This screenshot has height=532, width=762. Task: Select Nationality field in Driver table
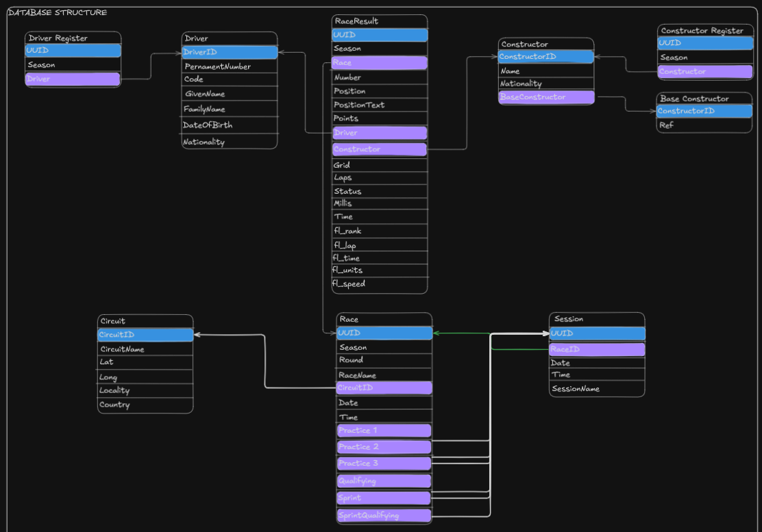(x=230, y=141)
